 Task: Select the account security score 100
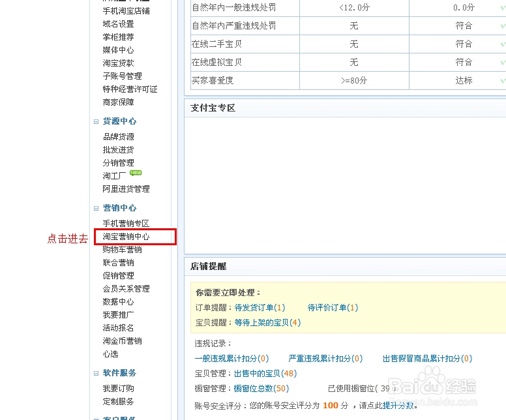pos(331,406)
